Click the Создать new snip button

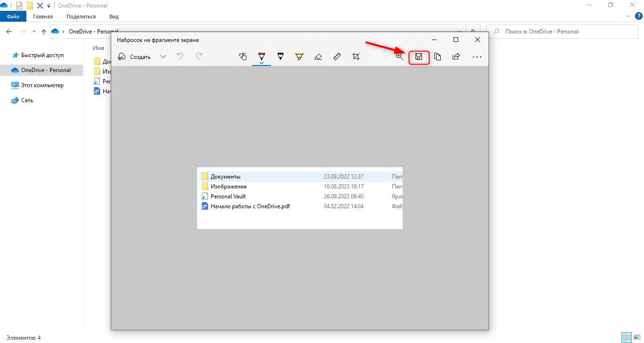click(134, 57)
